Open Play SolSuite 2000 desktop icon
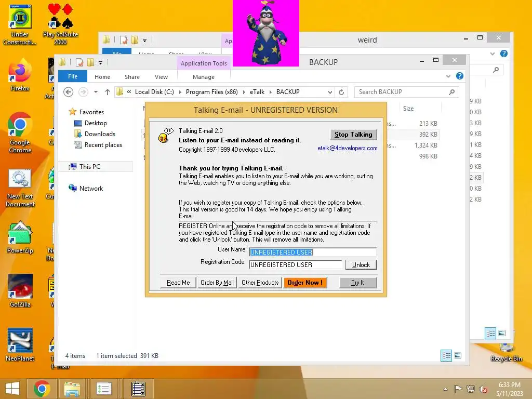Viewport: 532px width, 399px height. pyautogui.click(x=60, y=24)
